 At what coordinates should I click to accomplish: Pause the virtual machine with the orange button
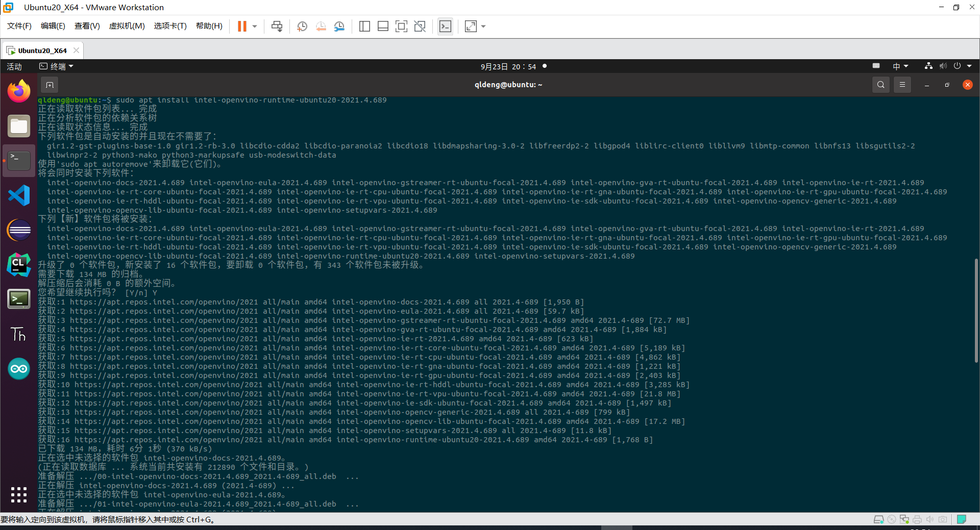[242, 26]
